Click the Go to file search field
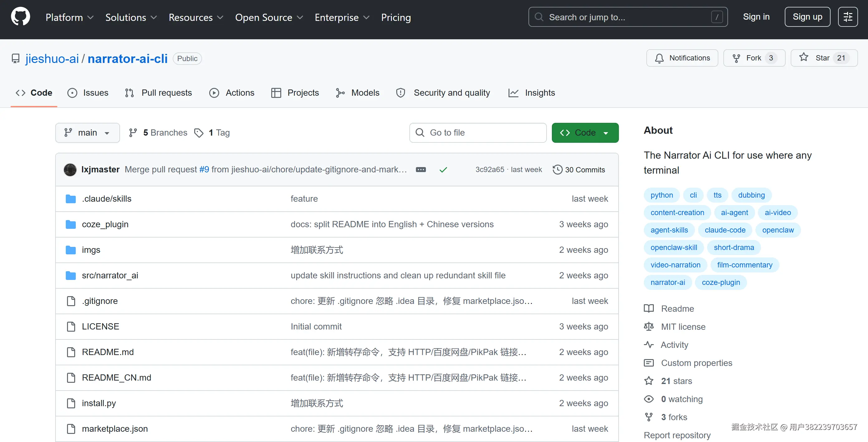Image resolution: width=868 pixels, height=442 pixels. point(478,133)
